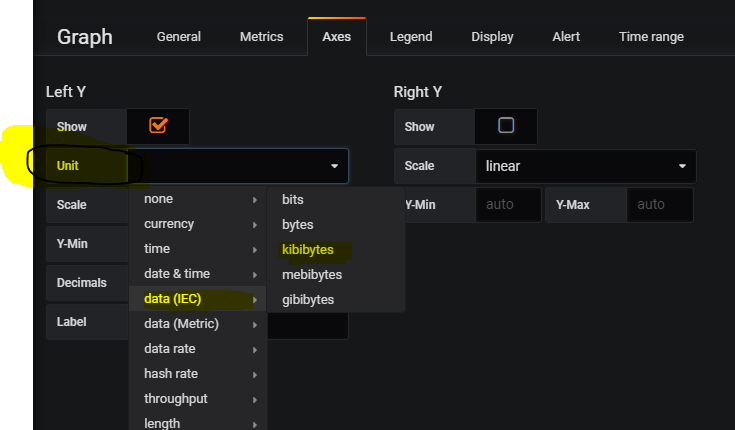Pick gibibytes in the unit list

pyautogui.click(x=308, y=300)
